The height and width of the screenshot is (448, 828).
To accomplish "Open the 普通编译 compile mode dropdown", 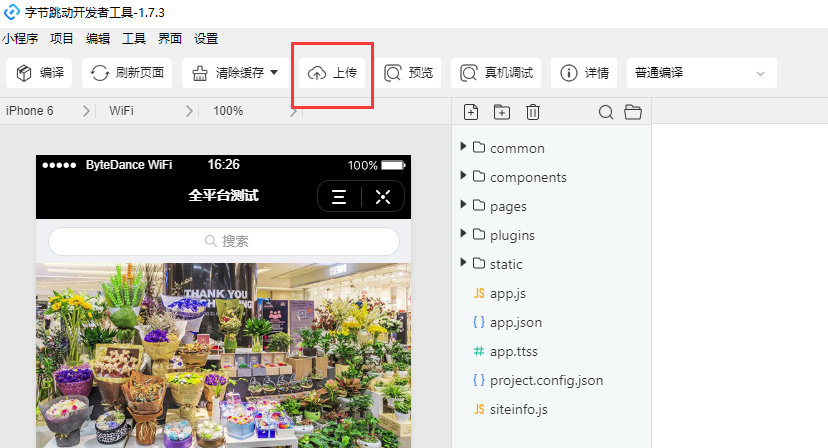I will coord(702,73).
